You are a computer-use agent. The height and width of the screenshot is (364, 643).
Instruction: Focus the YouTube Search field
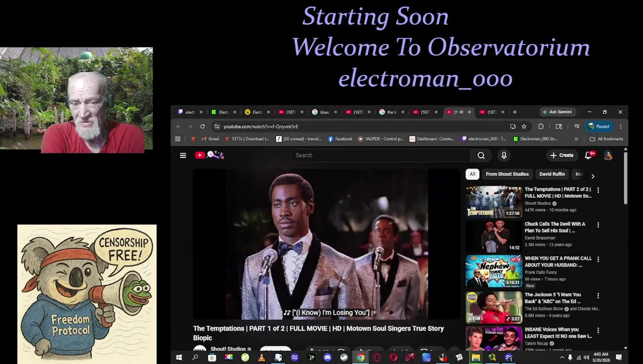pos(381,155)
